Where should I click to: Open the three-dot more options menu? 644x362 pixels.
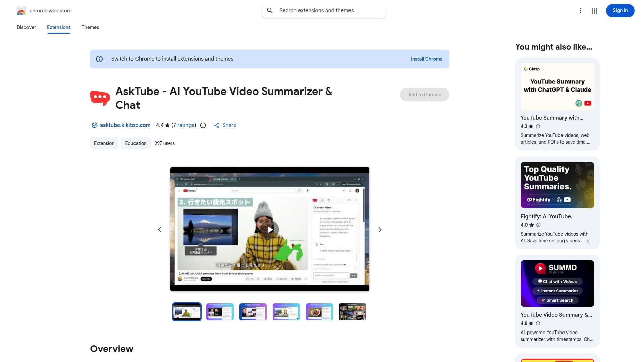(580, 11)
